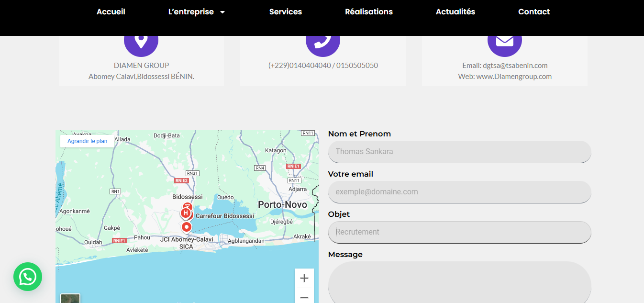Click the Adjarra label on the map
Image resolution: width=644 pixels, height=303 pixels.
(298, 189)
